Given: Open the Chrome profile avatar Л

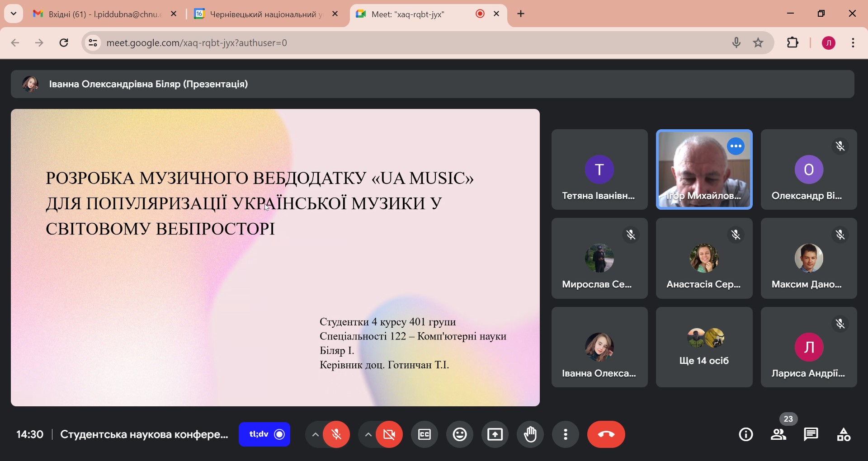Looking at the screenshot, I should click(829, 43).
